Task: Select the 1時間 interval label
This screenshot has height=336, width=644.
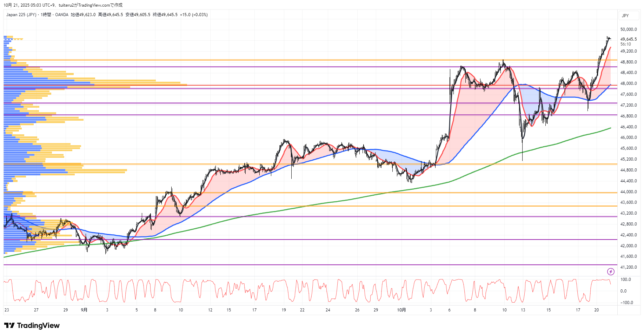Action: pos(46,15)
